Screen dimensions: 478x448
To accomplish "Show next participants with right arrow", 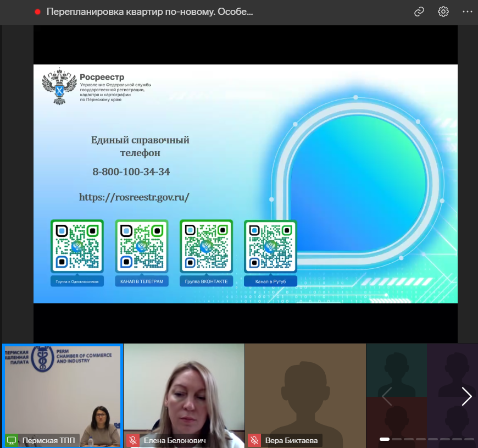I will click(x=466, y=396).
